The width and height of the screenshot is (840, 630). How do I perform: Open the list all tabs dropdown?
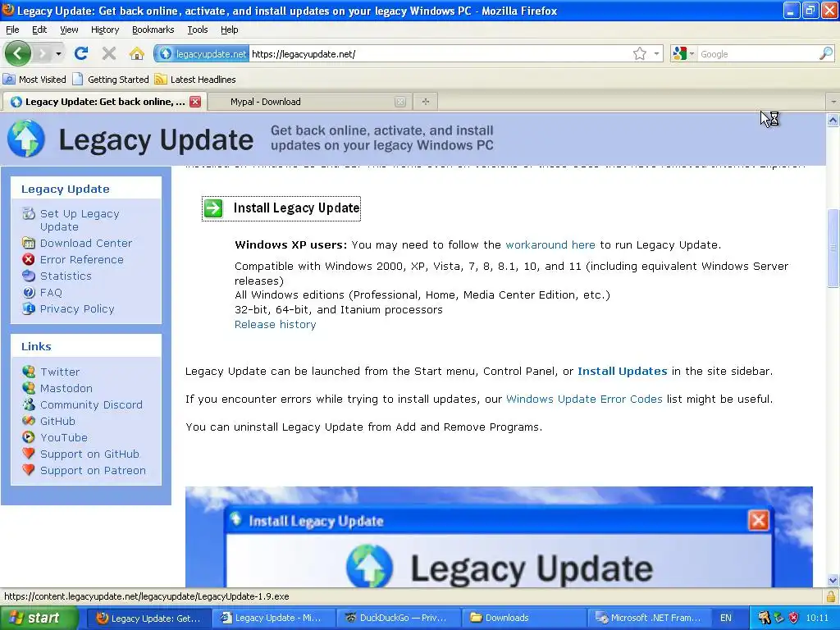pos(833,101)
